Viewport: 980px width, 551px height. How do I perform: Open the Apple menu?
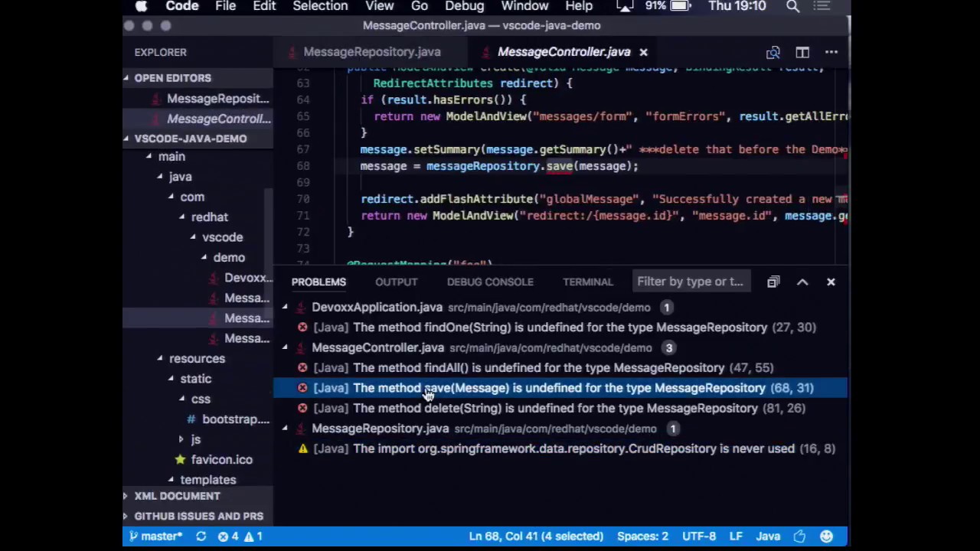pyautogui.click(x=141, y=6)
